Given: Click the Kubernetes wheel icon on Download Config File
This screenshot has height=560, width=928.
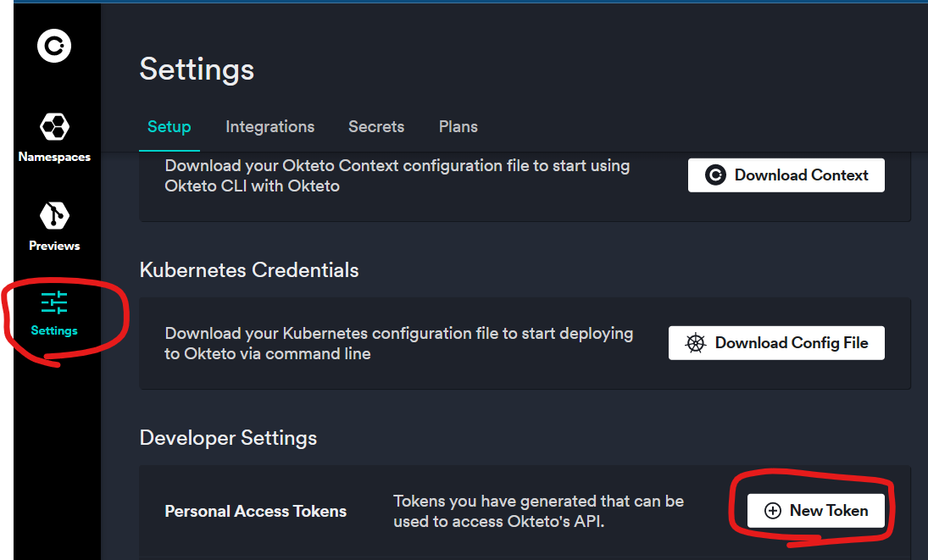Looking at the screenshot, I should pos(696,343).
